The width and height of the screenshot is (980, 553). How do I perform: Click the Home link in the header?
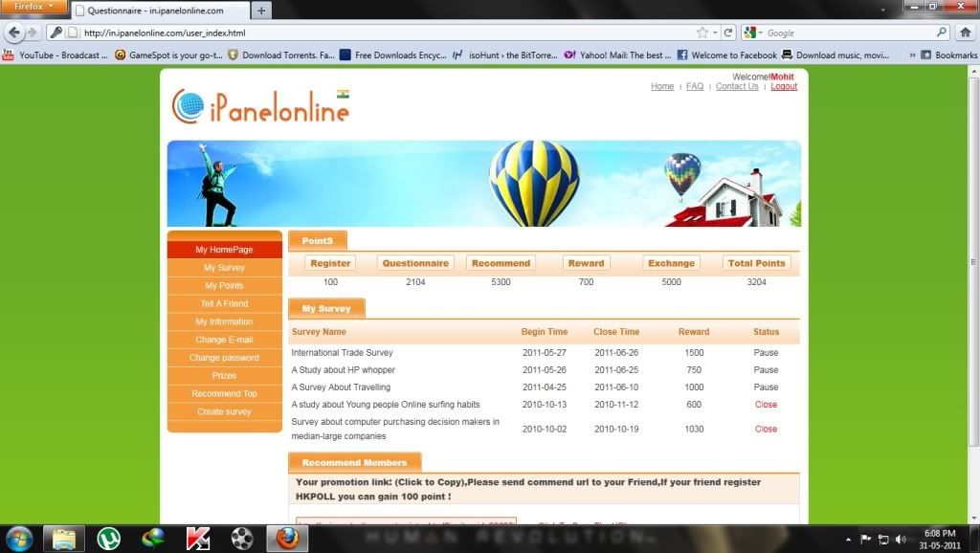coord(662,86)
